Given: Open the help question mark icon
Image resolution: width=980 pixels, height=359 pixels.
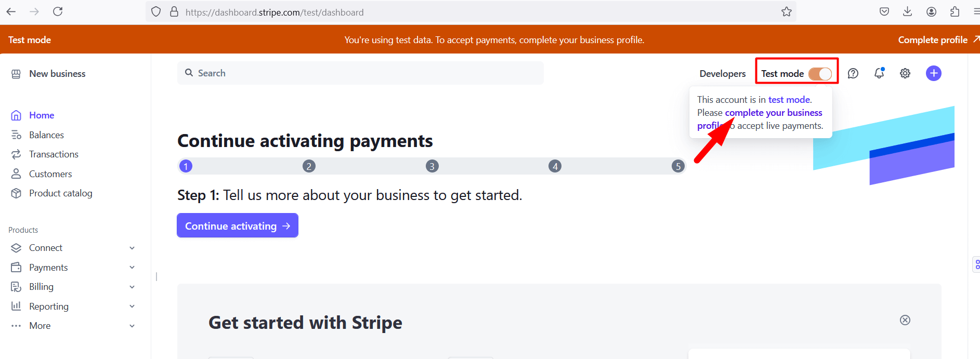Looking at the screenshot, I should (853, 74).
